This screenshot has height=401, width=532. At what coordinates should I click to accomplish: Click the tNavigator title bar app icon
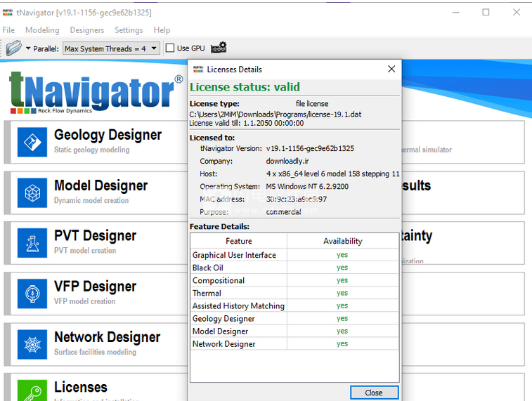coord(8,13)
